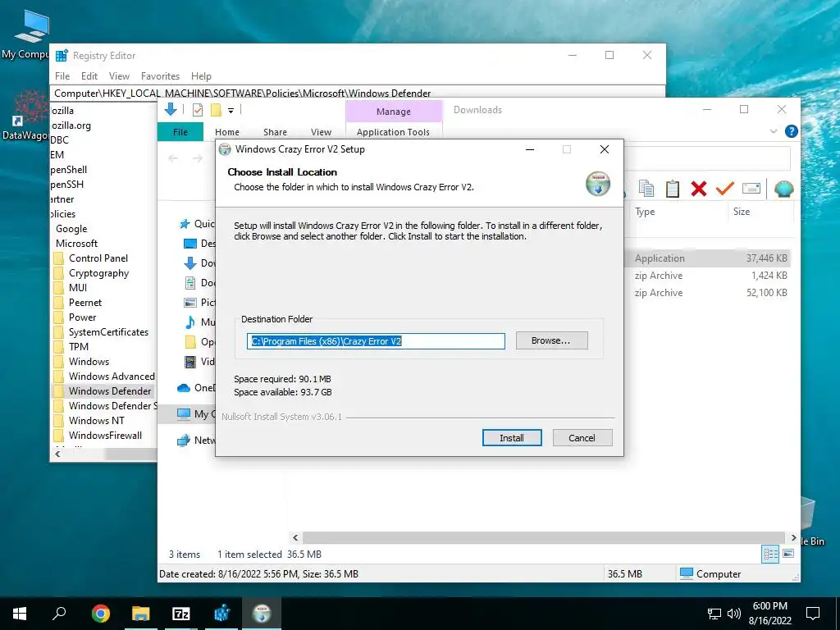
Task: Select the Application file row 37,446 KB
Action: [x=708, y=258]
